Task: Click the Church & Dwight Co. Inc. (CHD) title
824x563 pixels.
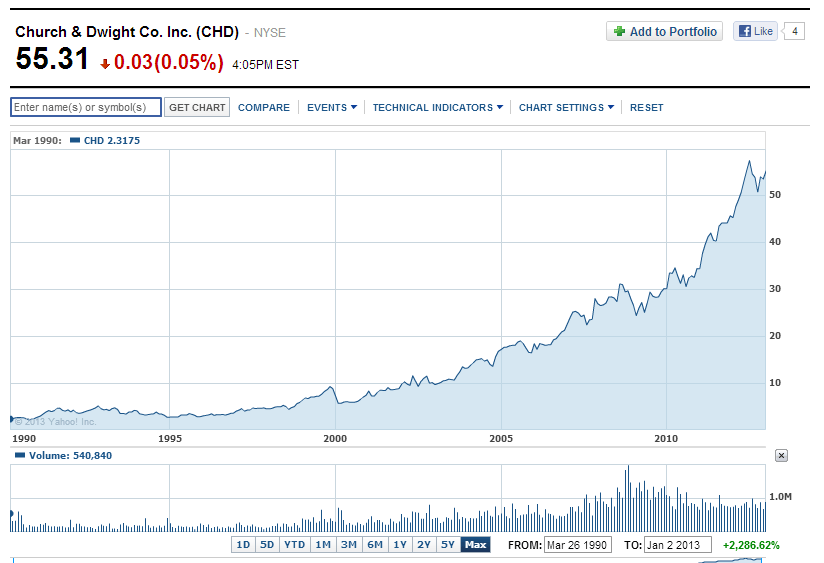Action: coord(127,32)
